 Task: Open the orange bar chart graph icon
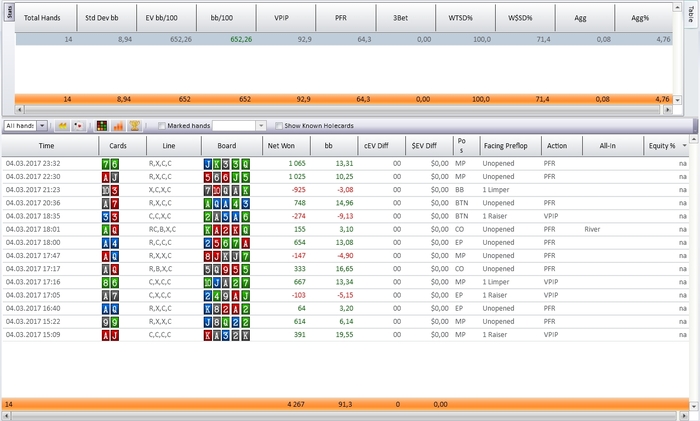click(x=118, y=126)
